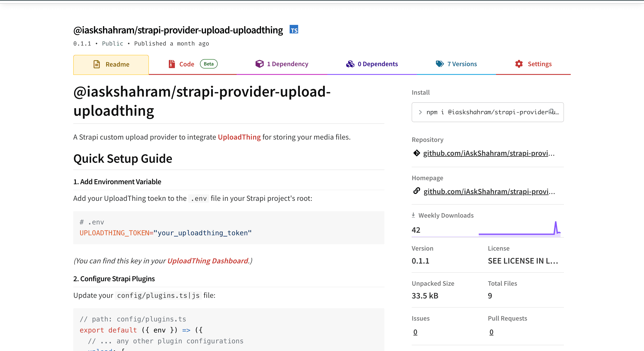Image resolution: width=644 pixels, height=351 pixels.
Task: Click the '1. Add Environment Variable' heading
Action: [x=117, y=182]
